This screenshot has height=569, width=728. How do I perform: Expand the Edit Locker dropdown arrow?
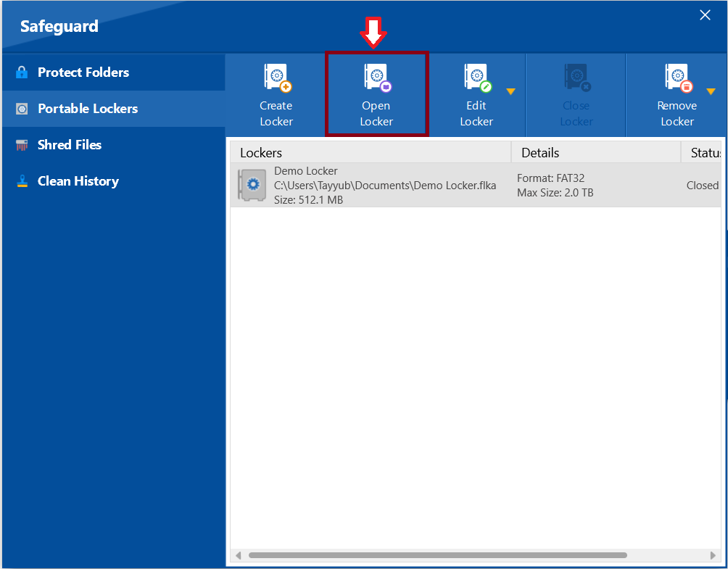(x=510, y=91)
